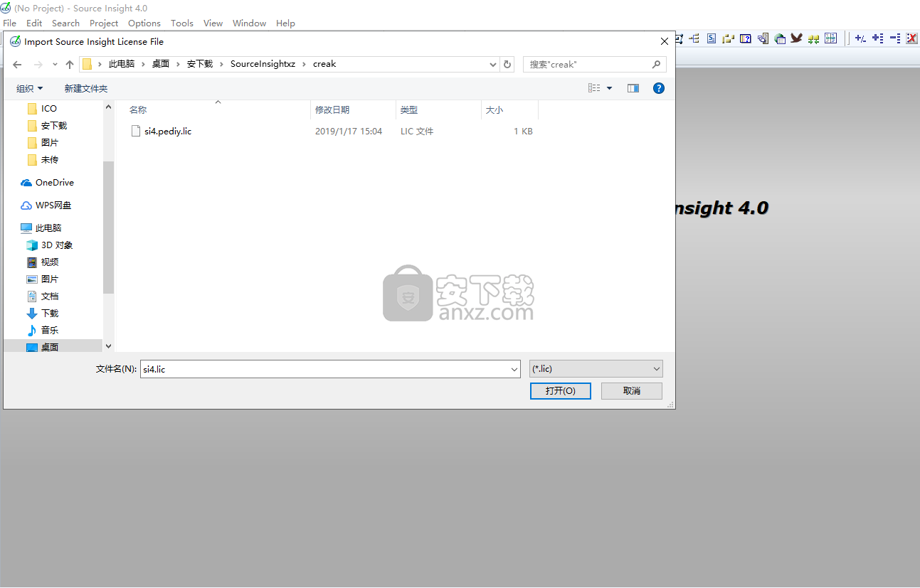
Task: Select the ICO folder in the sidebar
Action: 49,108
